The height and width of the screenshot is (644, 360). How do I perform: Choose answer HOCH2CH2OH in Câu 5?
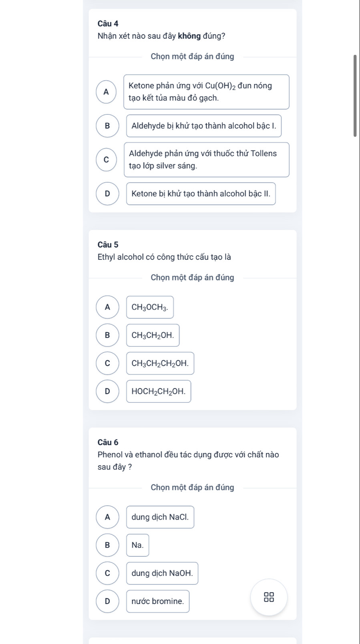point(159,391)
